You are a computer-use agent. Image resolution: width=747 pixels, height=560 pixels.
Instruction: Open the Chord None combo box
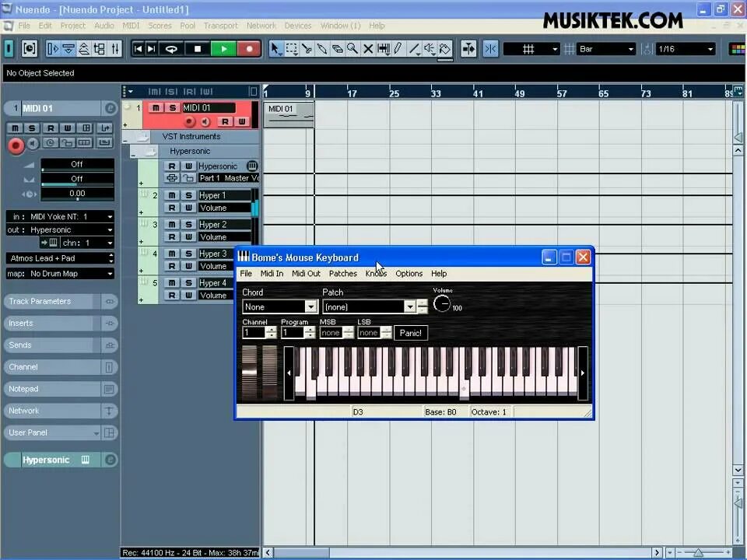click(x=279, y=306)
